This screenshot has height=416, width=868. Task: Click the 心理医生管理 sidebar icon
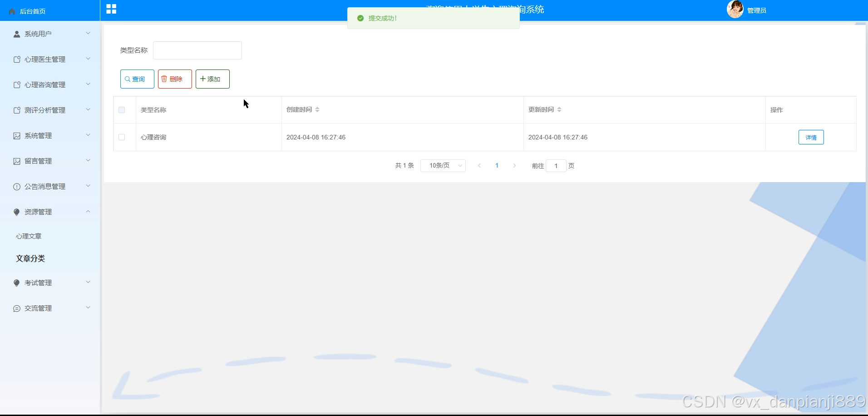coord(17,59)
